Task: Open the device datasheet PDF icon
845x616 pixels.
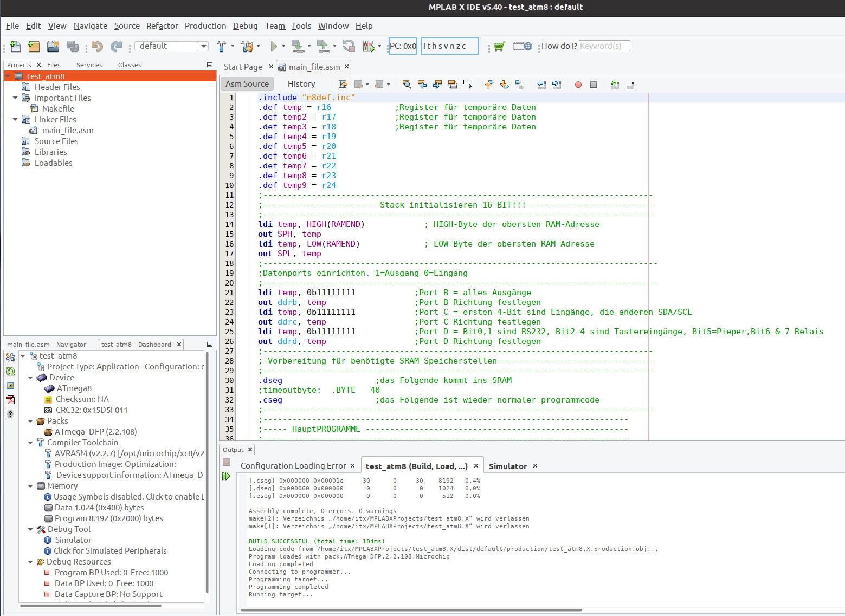Action: click(10, 400)
